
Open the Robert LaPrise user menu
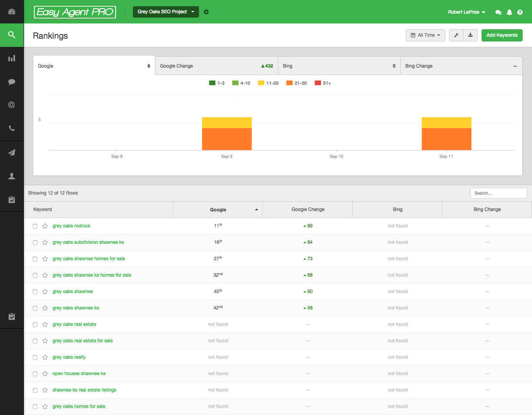[466, 12]
